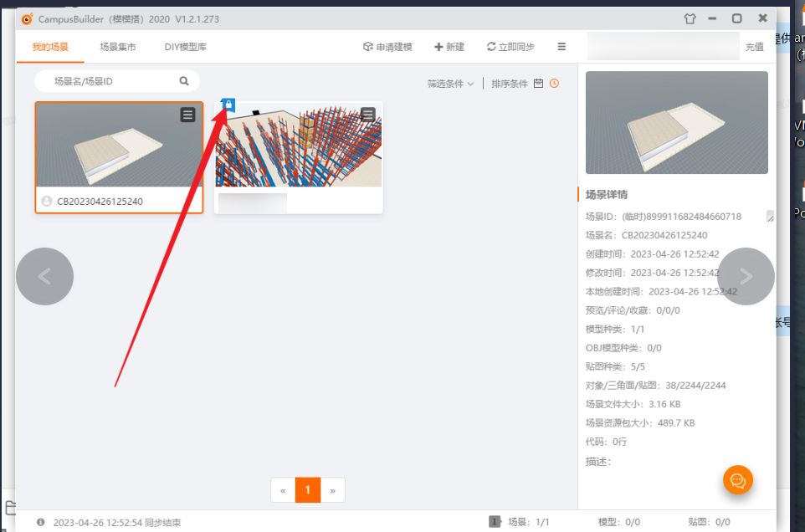Click the 代码: 0行 row
The image size is (805, 532).
pyautogui.click(x=607, y=442)
